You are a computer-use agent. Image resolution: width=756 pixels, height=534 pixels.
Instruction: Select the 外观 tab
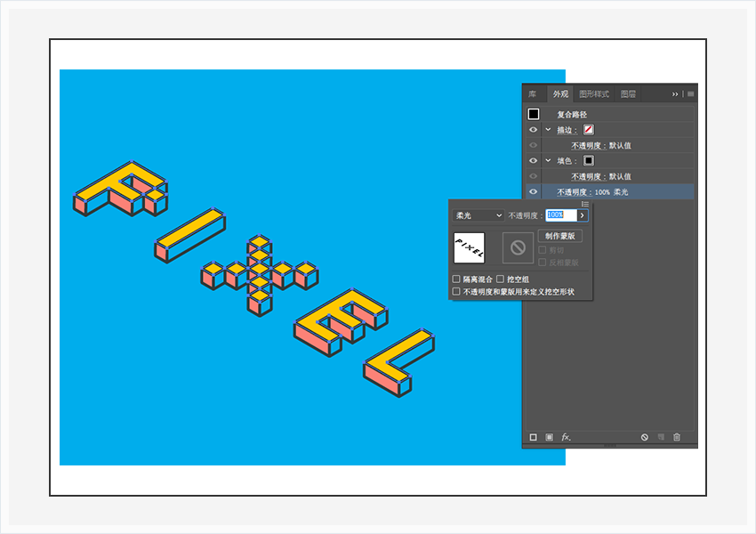pyautogui.click(x=560, y=94)
